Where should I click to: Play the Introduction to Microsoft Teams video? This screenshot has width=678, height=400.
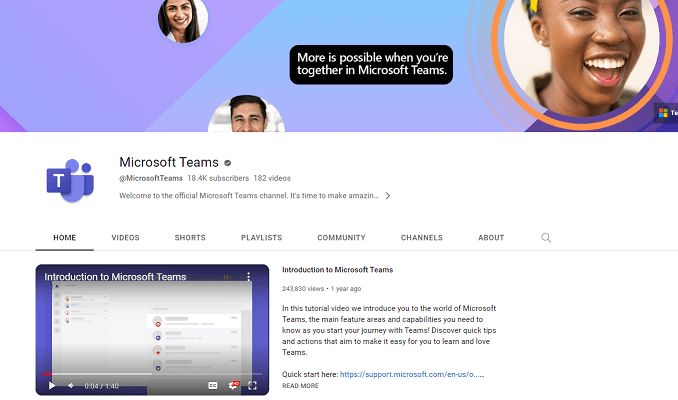pos(52,385)
